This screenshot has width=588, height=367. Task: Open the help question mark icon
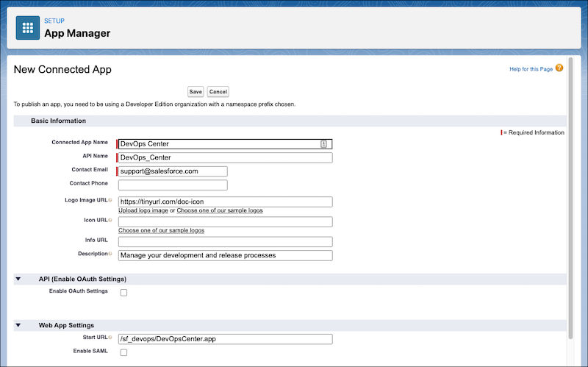[559, 68]
